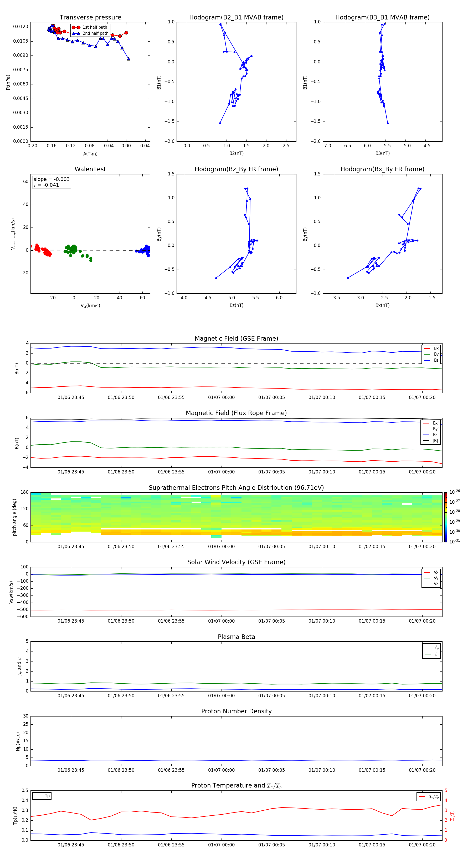Click the 'Transverse pressure' plot title
473x868 pixels.
[90, 18]
